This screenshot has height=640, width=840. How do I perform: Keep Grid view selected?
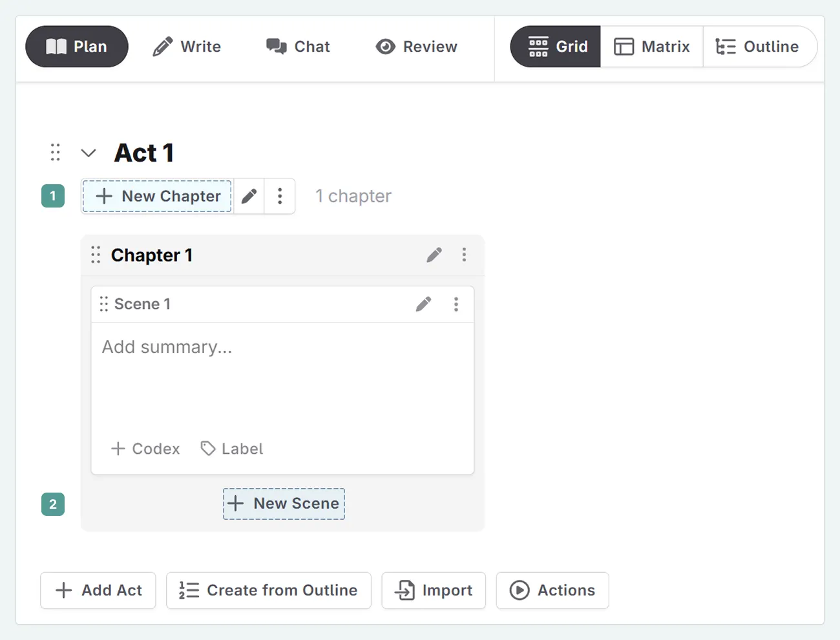(x=554, y=46)
